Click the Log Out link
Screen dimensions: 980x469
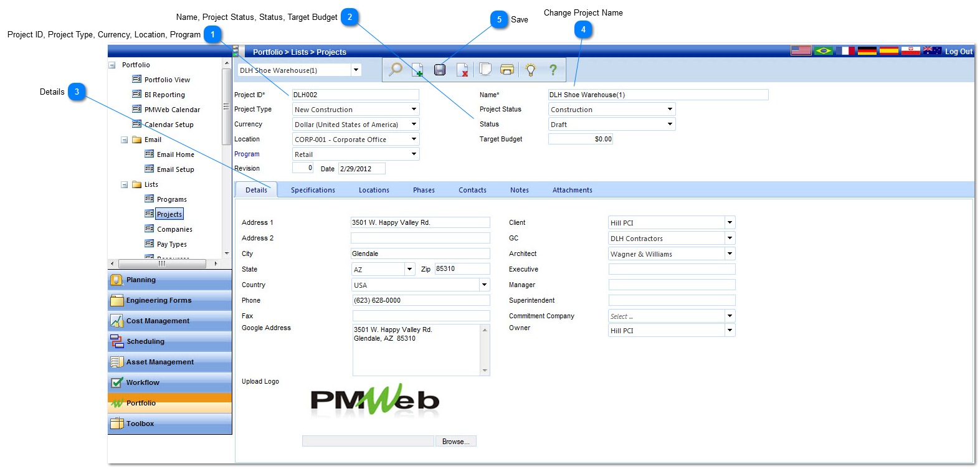point(958,52)
